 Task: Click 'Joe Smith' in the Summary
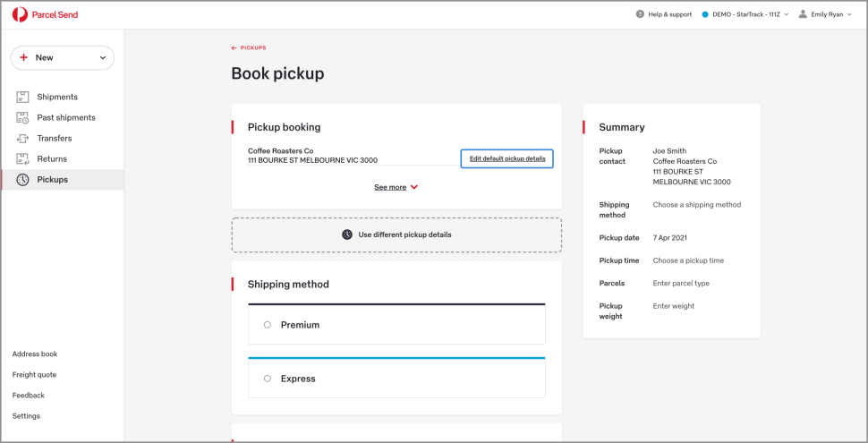click(670, 150)
